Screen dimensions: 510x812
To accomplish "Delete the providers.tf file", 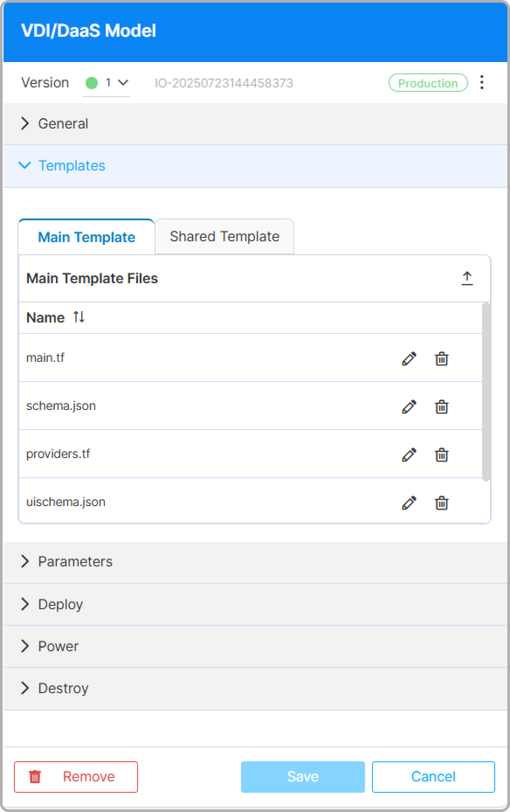I will [441, 455].
